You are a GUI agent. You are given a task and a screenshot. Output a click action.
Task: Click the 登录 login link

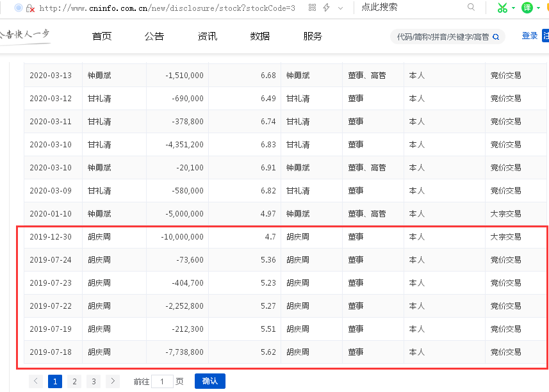point(530,36)
